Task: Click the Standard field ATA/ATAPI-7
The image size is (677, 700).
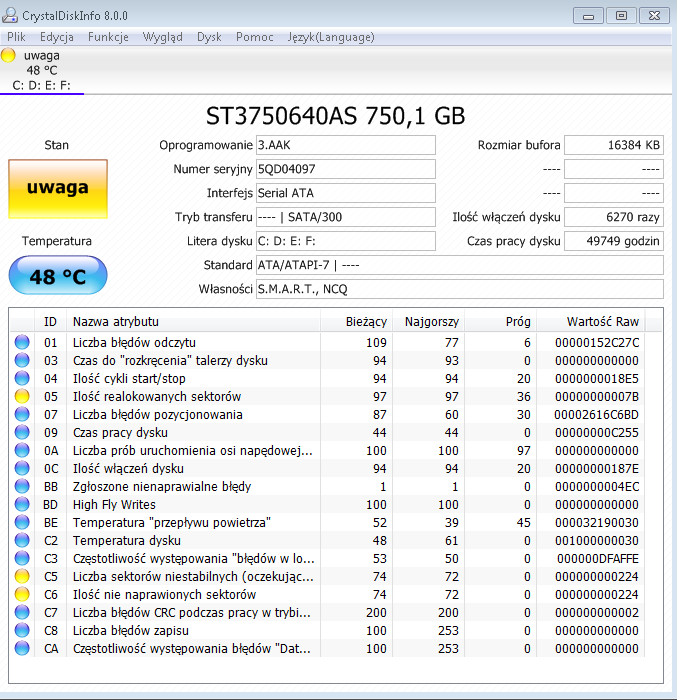Action: click(x=460, y=265)
